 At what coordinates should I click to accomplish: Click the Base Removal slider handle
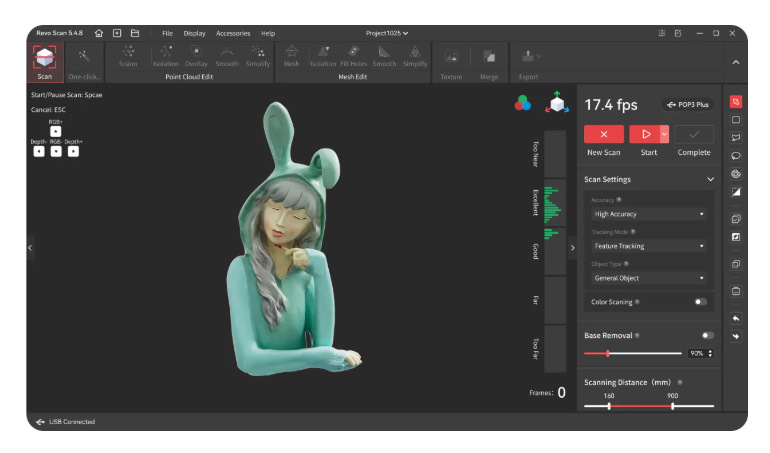[x=607, y=353]
